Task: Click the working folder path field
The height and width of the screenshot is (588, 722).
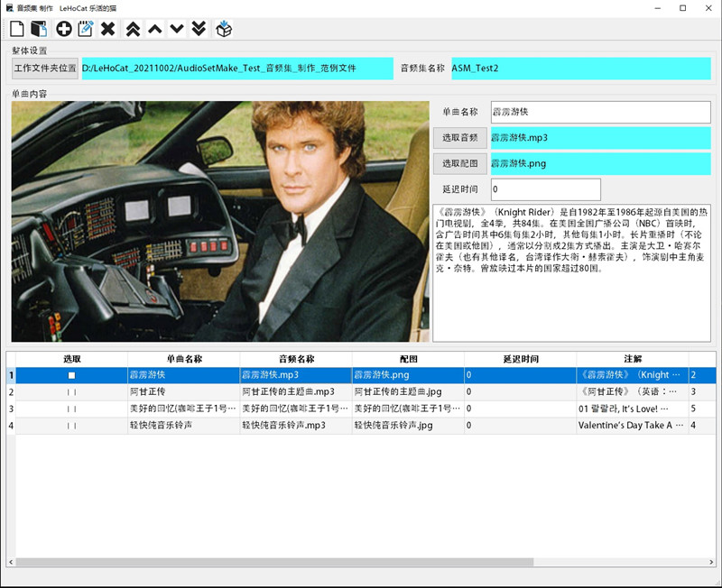Action: point(237,69)
